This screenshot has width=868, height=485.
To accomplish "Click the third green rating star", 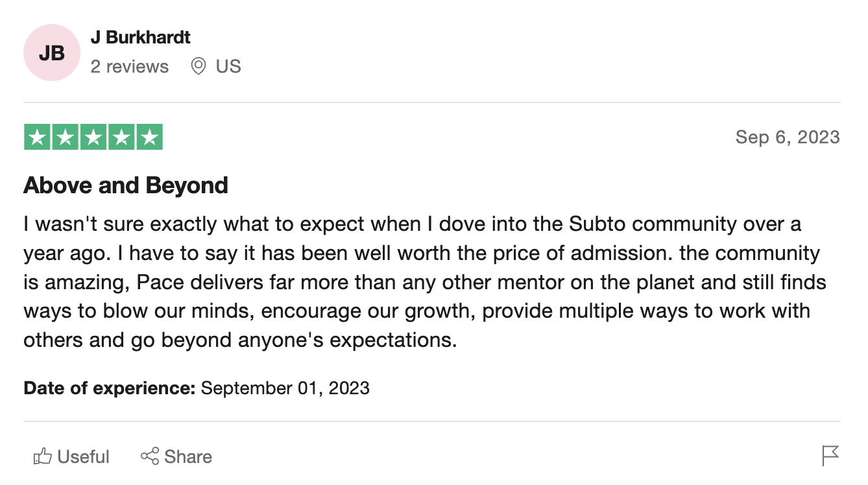I will (x=93, y=137).
